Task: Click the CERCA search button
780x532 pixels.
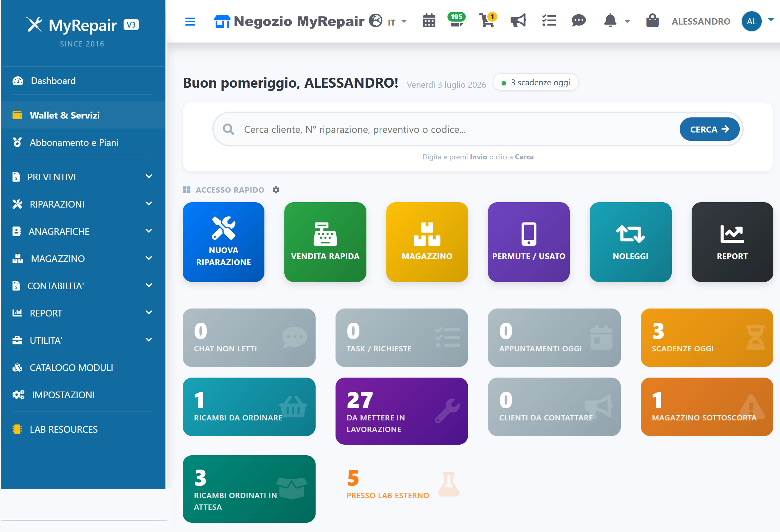Action: tap(709, 129)
